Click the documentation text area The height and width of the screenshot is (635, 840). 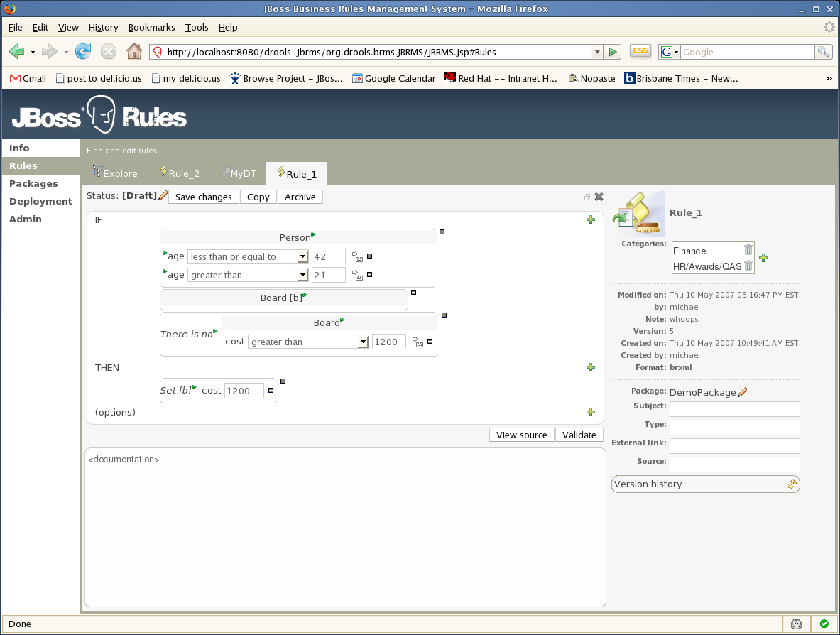pos(345,527)
